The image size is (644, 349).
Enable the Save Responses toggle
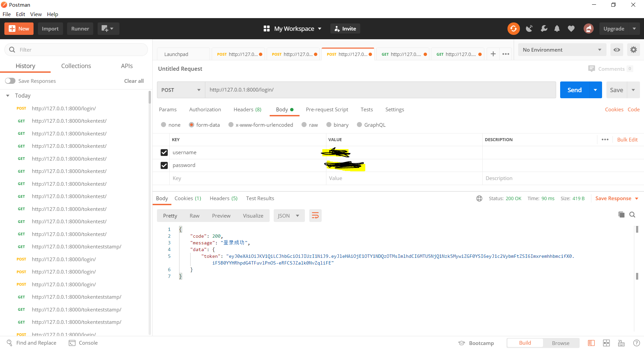[x=10, y=81]
